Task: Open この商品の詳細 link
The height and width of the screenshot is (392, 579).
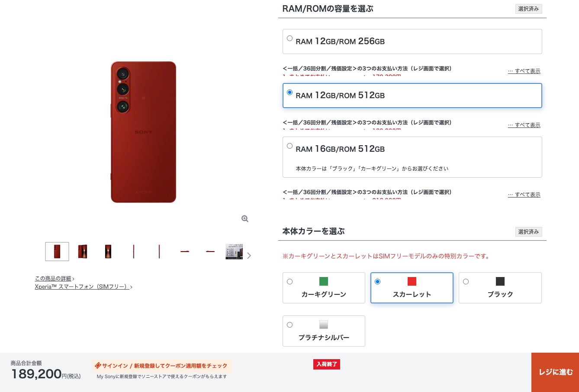Action: 55,278
